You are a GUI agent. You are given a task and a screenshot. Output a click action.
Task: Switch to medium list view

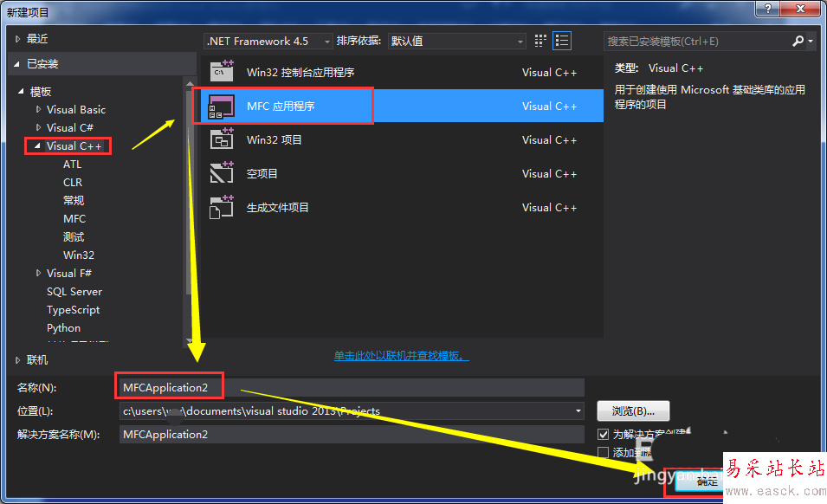tap(562, 41)
